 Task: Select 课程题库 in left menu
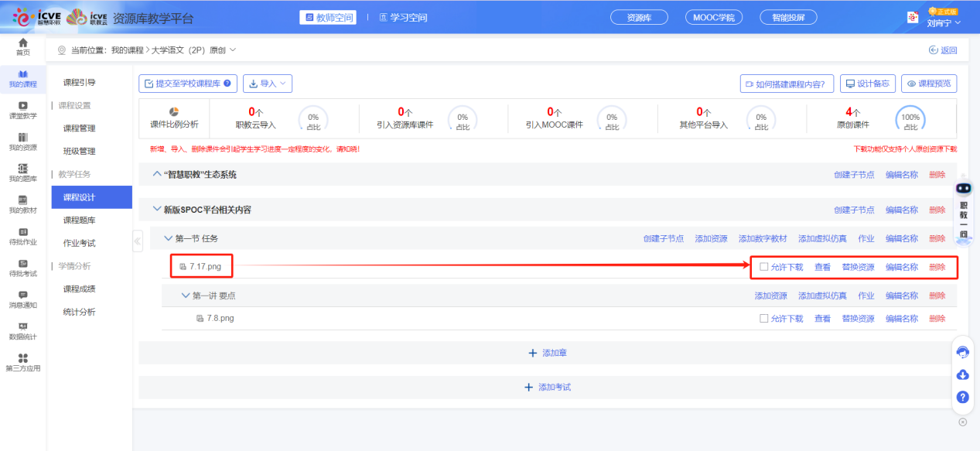[80, 220]
